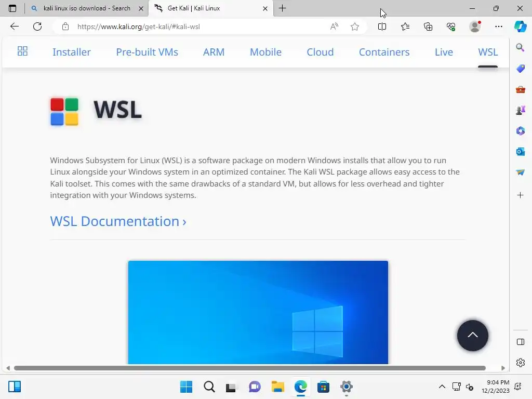Open sidebar Drop paper plane icon
532x399 pixels.
(x=520, y=172)
